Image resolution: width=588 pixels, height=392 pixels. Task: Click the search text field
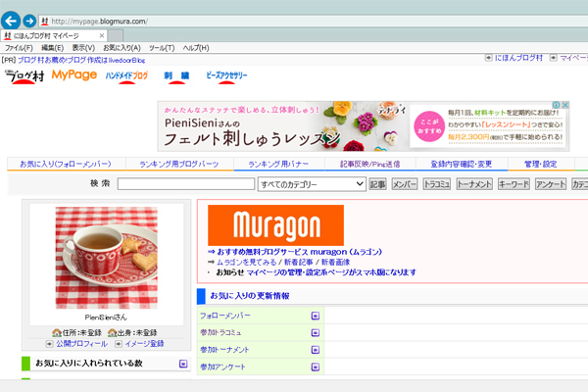point(186,184)
